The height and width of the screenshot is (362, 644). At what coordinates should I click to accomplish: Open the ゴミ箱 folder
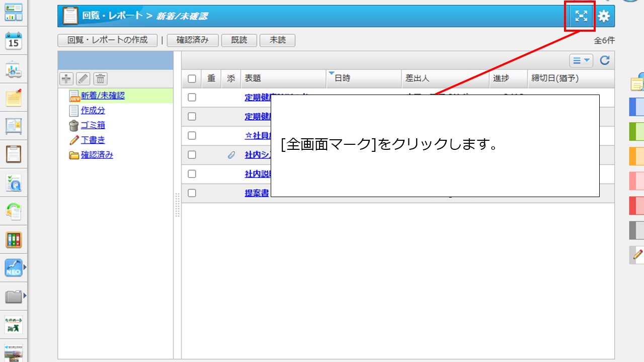click(93, 125)
